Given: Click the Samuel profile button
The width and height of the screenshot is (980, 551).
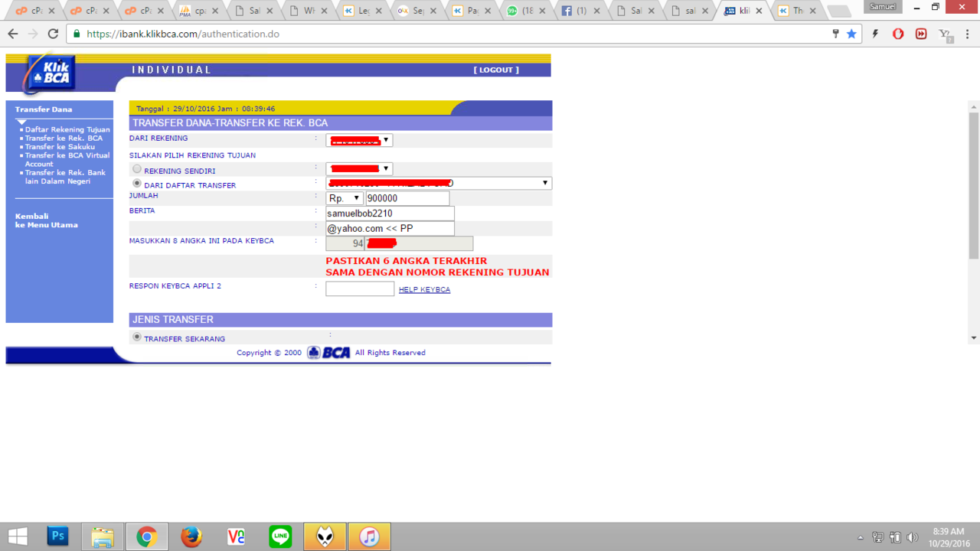Looking at the screenshot, I should pyautogui.click(x=883, y=7).
